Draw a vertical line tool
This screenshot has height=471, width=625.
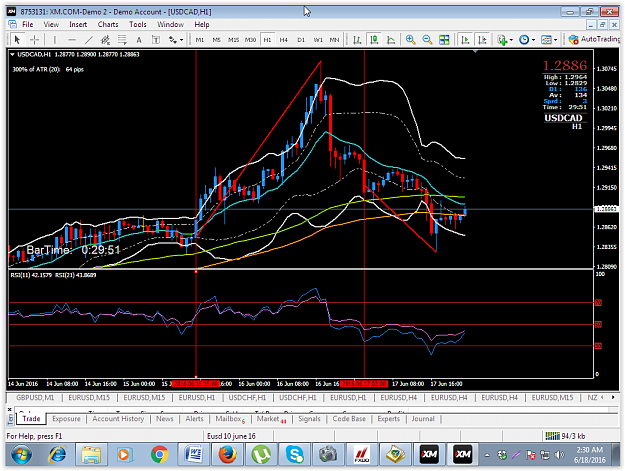55,39
